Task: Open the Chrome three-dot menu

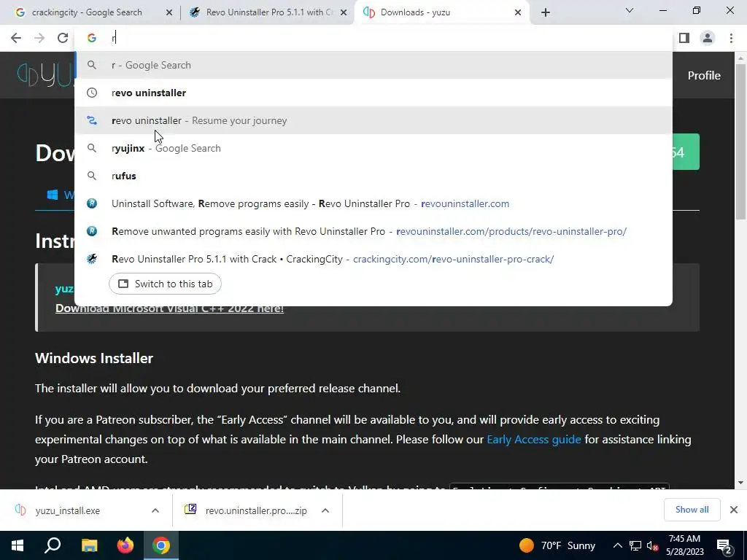Action: point(731,38)
